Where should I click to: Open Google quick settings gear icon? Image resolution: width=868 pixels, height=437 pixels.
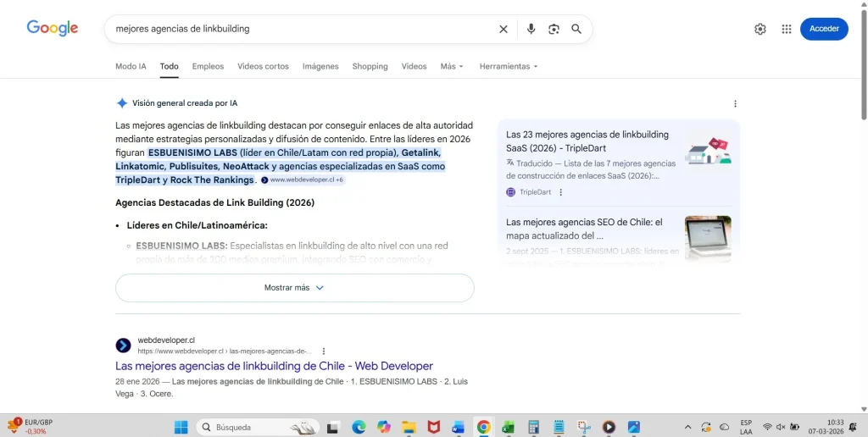(x=760, y=30)
